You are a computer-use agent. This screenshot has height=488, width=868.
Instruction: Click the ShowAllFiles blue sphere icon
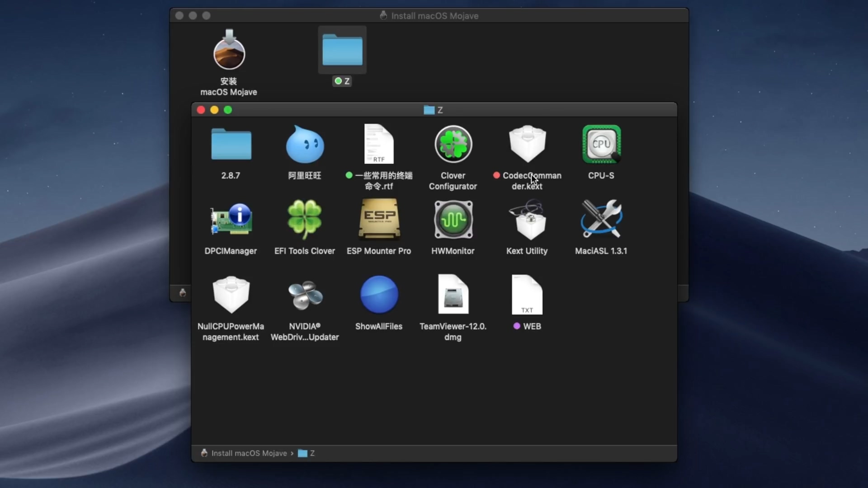pyautogui.click(x=379, y=295)
